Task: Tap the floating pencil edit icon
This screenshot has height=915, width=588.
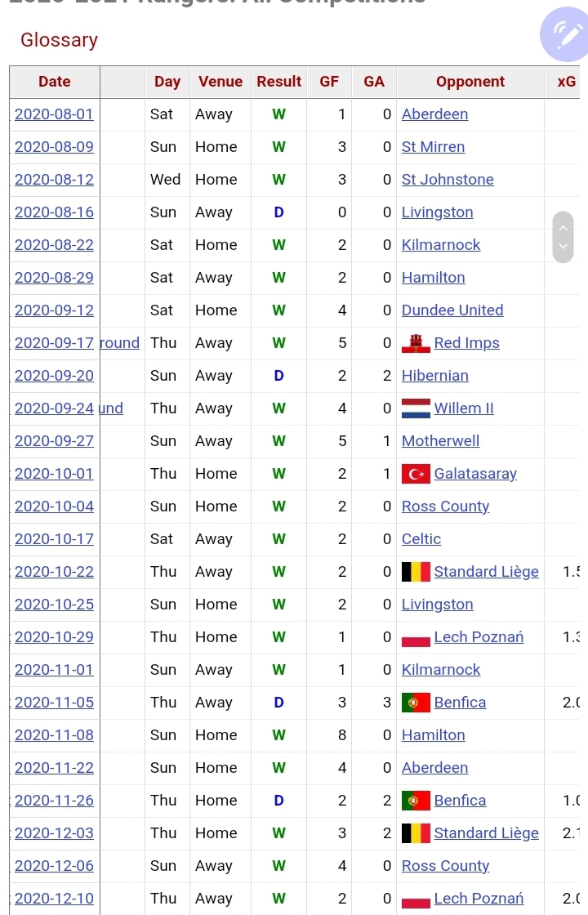Action: click(564, 35)
